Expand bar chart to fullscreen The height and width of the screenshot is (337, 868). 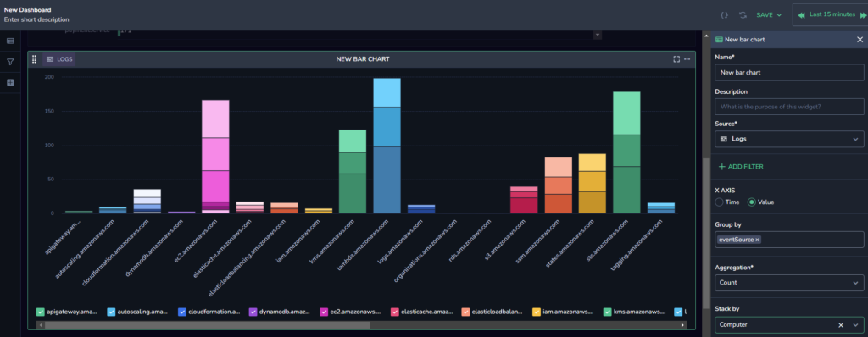point(676,59)
